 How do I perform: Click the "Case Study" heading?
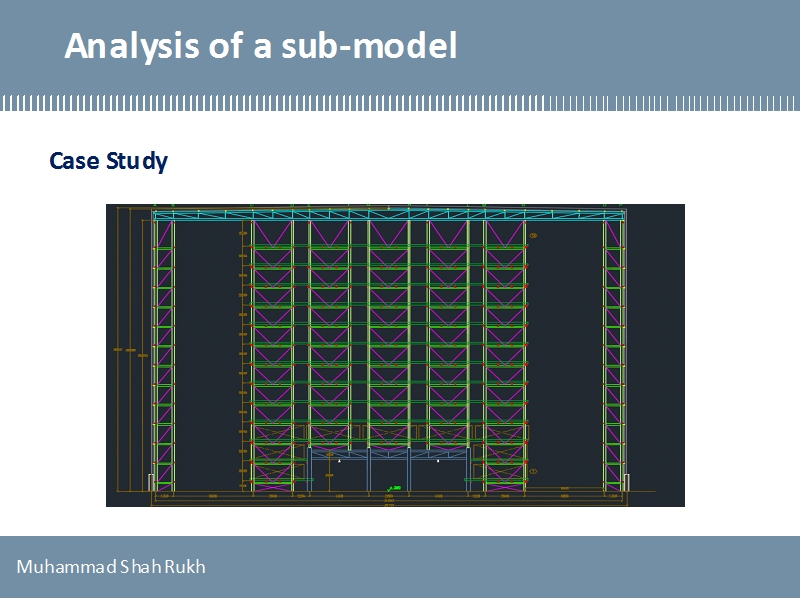pyautogui.click(x=108, y=161)
